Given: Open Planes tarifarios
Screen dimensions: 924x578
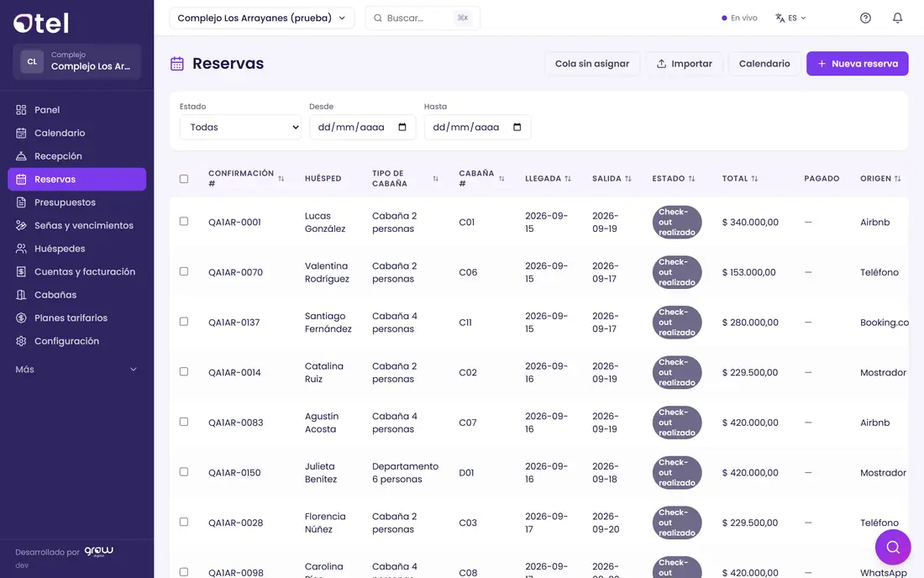Looking at the screenshot, I should coord(76,318).
